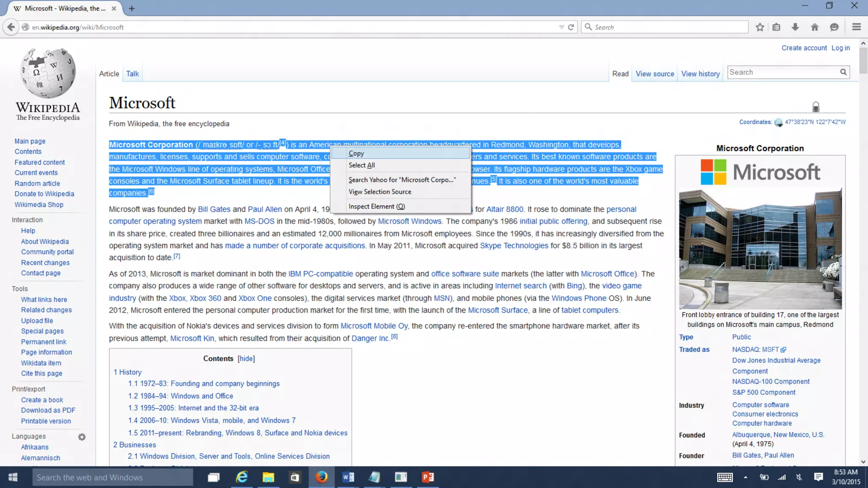Screen dimensions: 868x488
Task: Open the Firefox hamburger menu
Action: 856,27
